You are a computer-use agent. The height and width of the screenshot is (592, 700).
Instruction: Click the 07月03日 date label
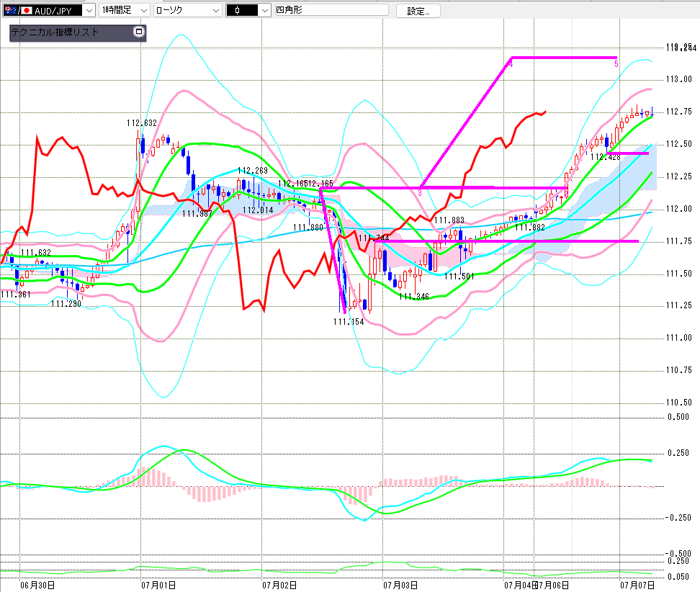[400, 585]
